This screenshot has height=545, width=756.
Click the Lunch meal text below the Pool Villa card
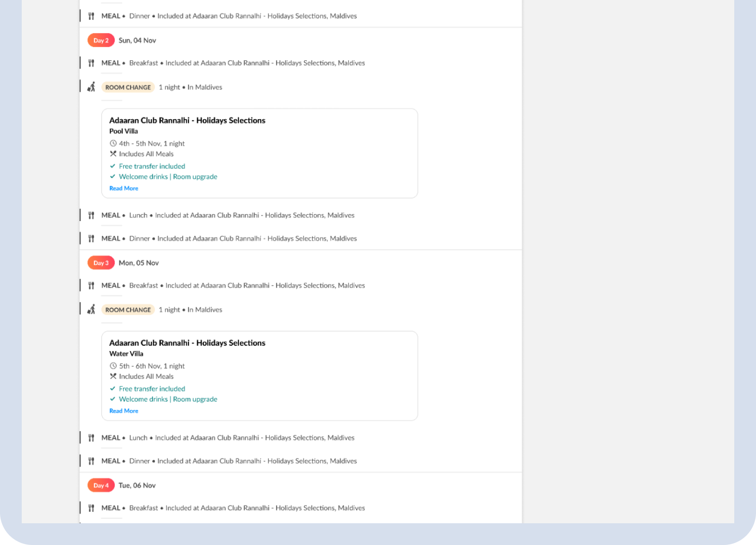click(x=242, y=215)
